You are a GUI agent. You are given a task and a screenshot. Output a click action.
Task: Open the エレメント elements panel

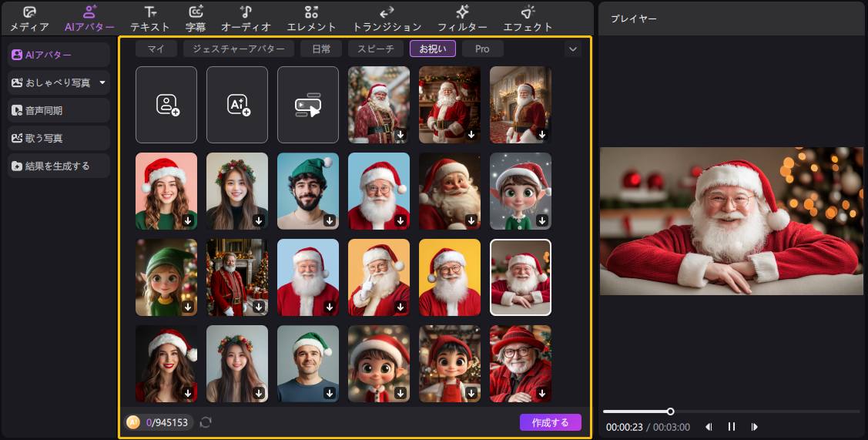[311, 18]
